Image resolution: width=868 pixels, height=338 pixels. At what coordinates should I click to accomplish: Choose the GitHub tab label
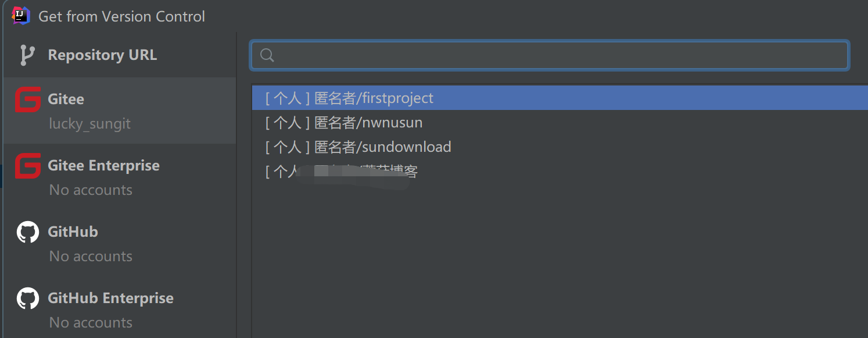pos(73,232)
